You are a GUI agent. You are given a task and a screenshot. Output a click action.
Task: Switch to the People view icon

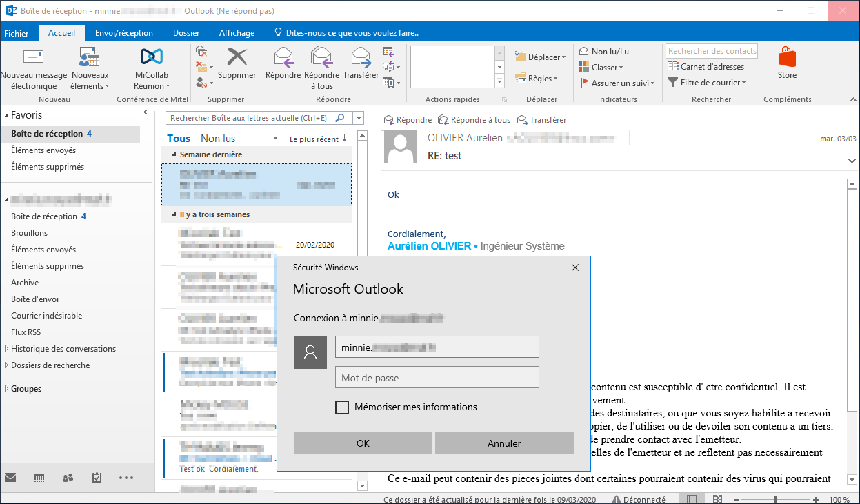[x=68, y=477]
